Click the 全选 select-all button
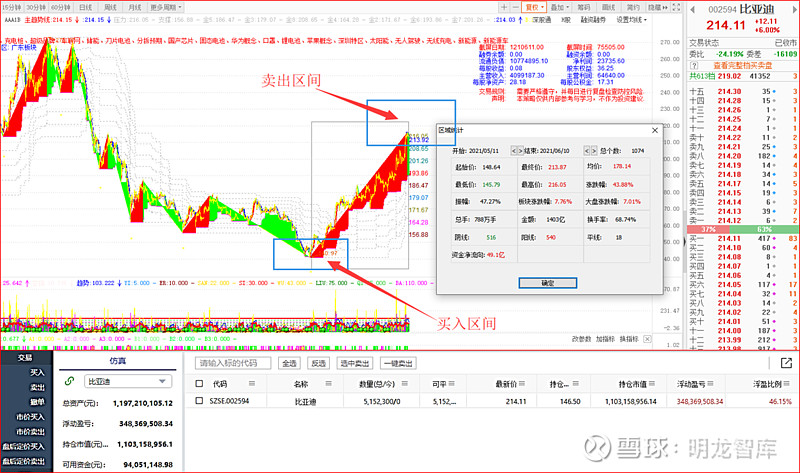 [289, 363]
